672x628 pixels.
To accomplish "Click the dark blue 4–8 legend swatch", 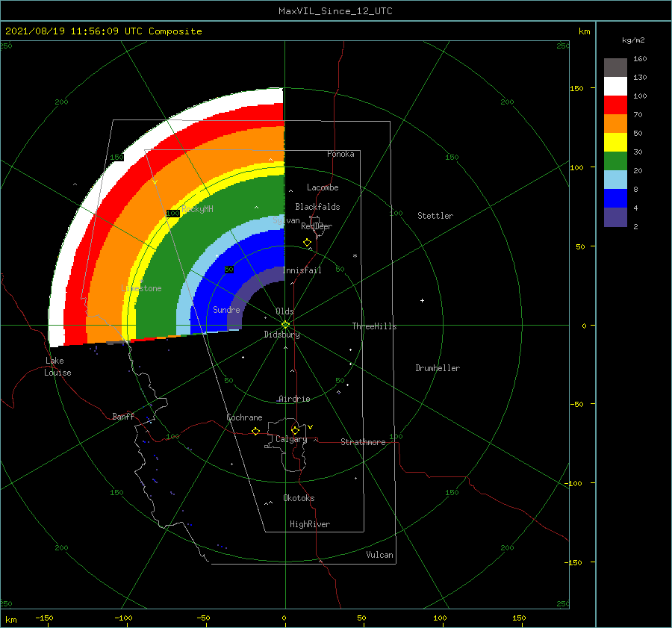I will (x=615, y=199).
